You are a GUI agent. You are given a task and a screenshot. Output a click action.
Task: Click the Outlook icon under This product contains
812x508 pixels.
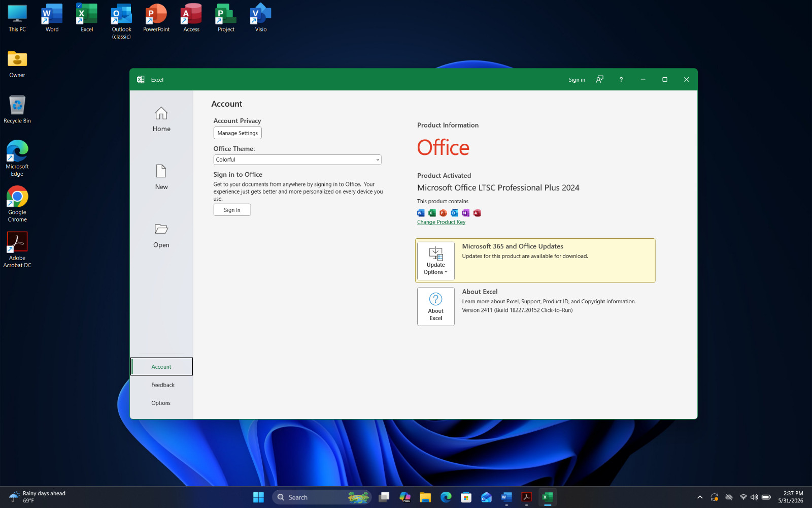pos(454,213)
